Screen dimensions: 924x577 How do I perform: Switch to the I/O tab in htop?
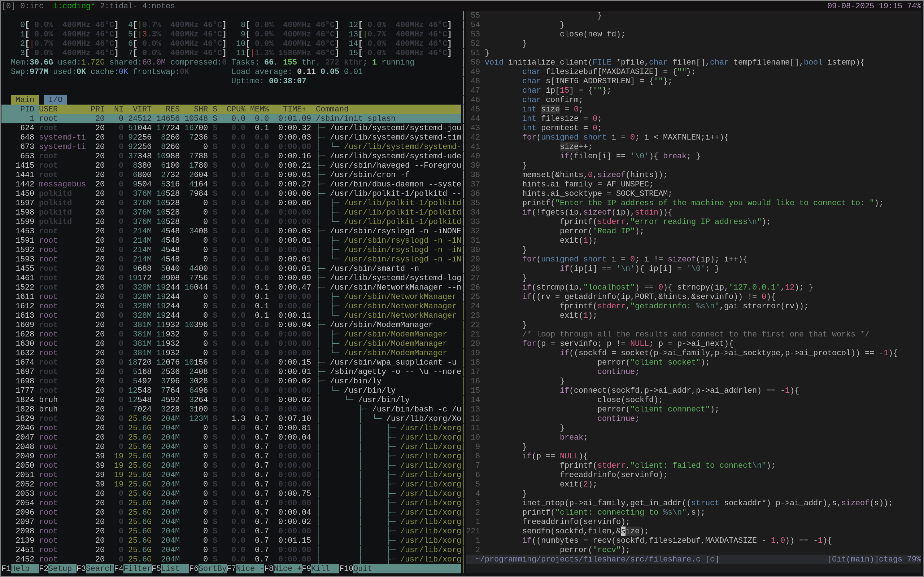point(55,99)
